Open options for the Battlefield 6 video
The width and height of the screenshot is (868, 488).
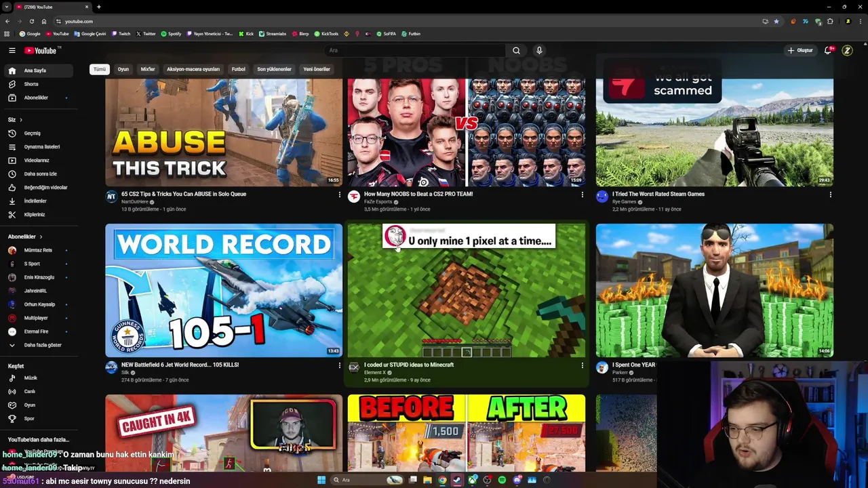(x=340, y=365)
